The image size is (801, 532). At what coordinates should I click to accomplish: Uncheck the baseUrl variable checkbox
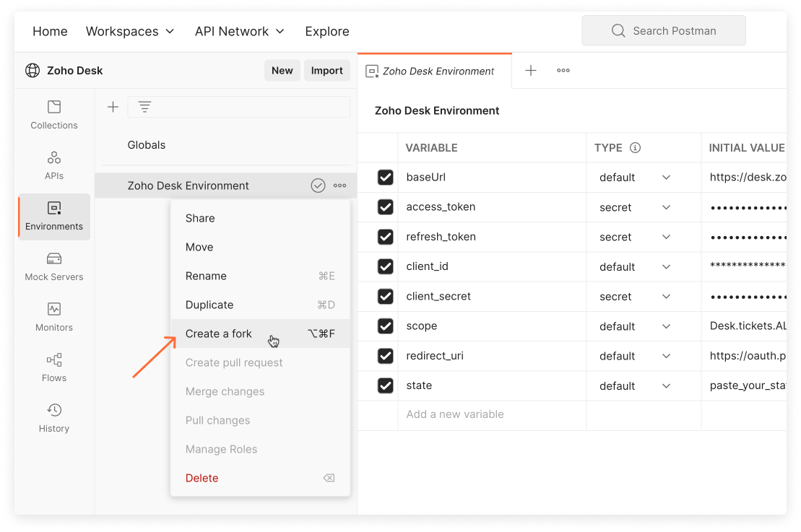(385, 177)
